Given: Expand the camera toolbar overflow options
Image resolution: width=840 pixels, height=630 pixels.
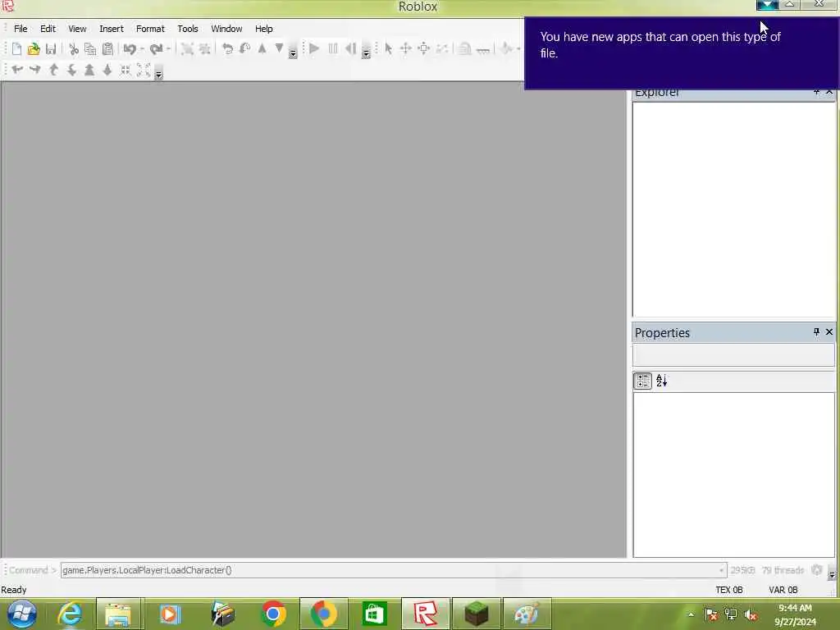Looking at the screenshot, I should [158, 75].
